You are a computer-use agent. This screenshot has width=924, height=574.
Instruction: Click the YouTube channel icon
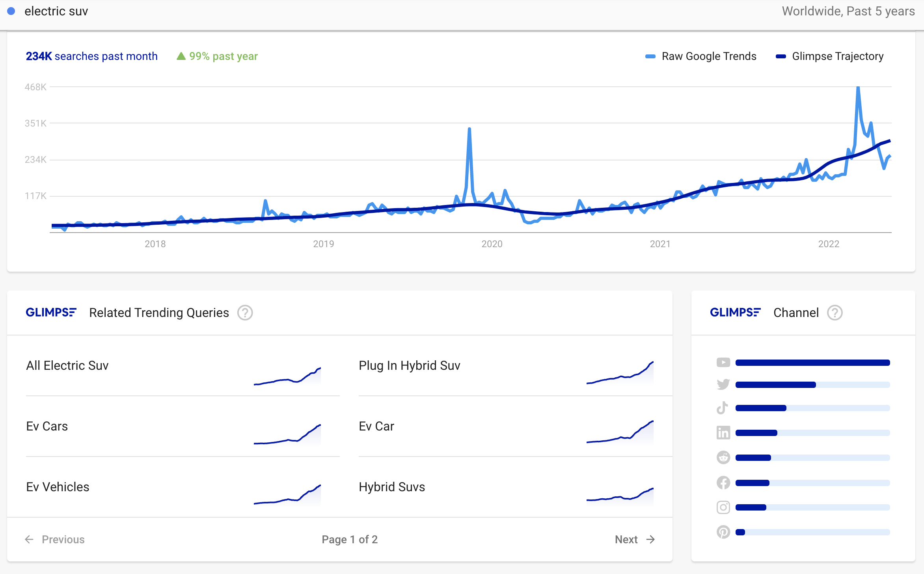point(723,362)
